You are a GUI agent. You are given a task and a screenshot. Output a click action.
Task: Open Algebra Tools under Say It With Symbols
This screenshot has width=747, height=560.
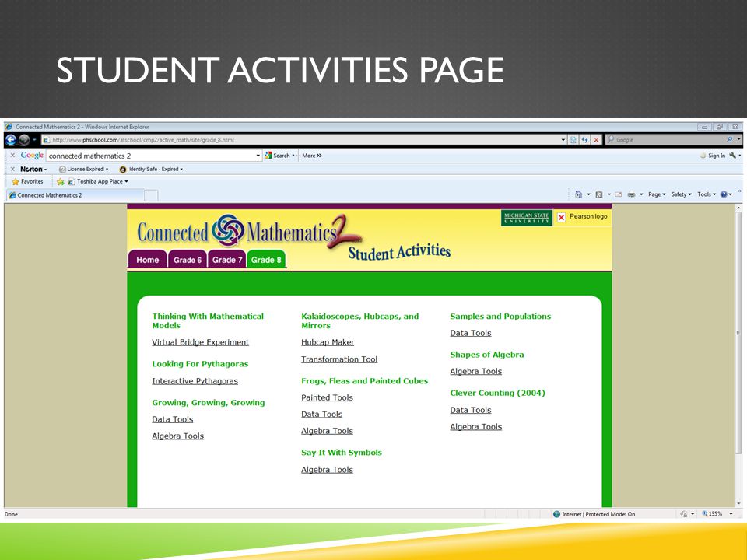coord(327,470)
